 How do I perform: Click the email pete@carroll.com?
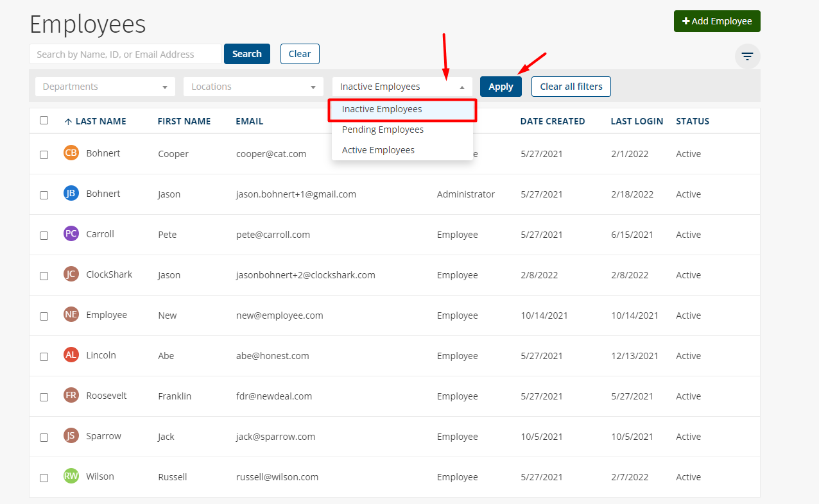click(273, 235)
